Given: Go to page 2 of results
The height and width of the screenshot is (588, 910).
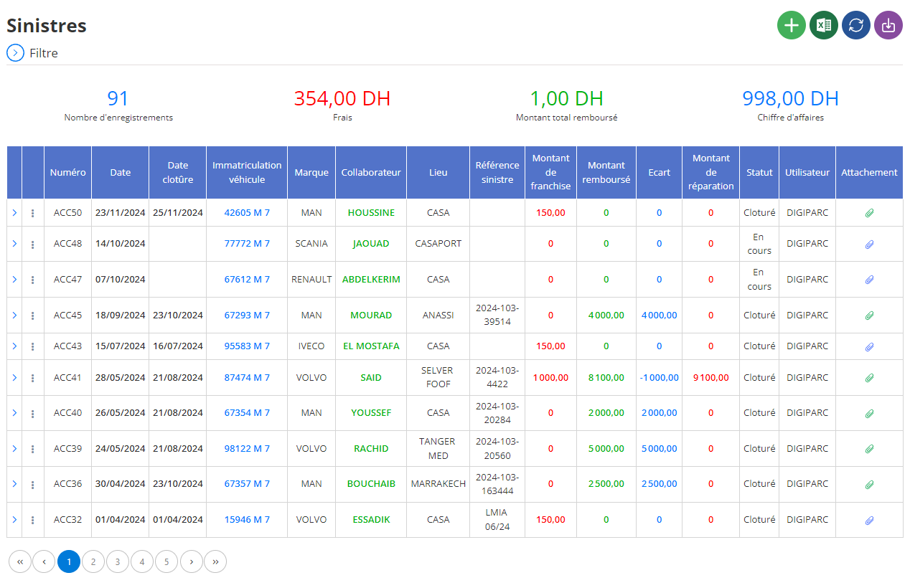Looking at the screenshot, I should [x=93, y=561].
